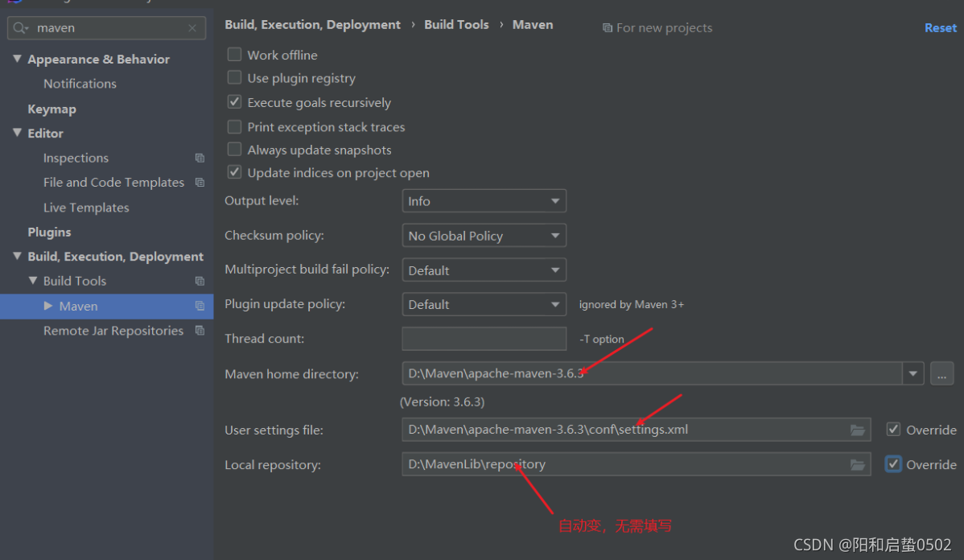The image size is (964, 560).
Task: Collapse the Appearance & Behavior tree node
Action: pos(17,59)
